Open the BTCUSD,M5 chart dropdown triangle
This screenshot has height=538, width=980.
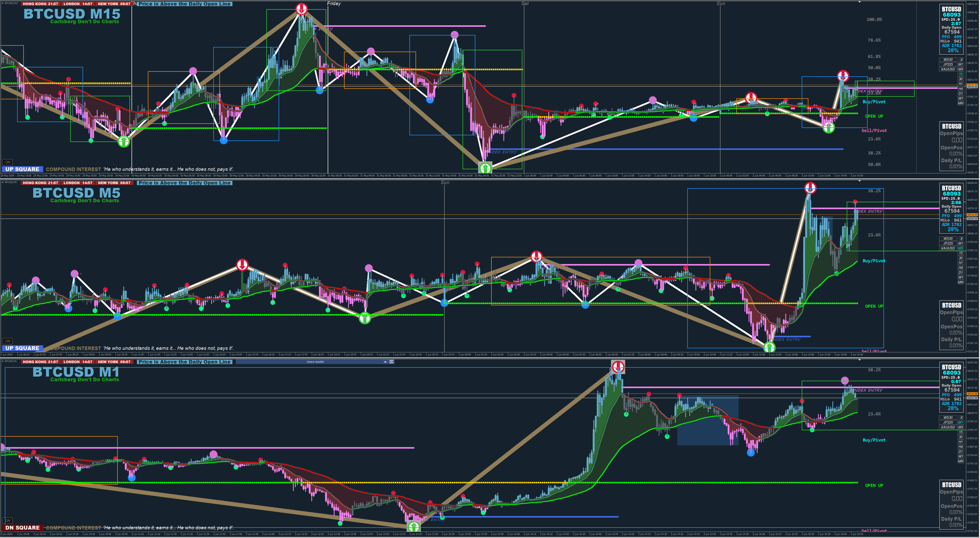[x=3, y=182]
